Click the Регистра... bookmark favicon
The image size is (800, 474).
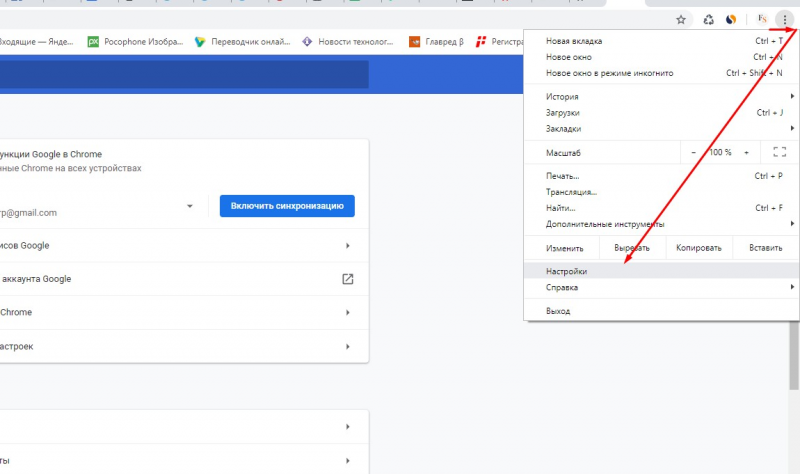(x=481, y=42)
